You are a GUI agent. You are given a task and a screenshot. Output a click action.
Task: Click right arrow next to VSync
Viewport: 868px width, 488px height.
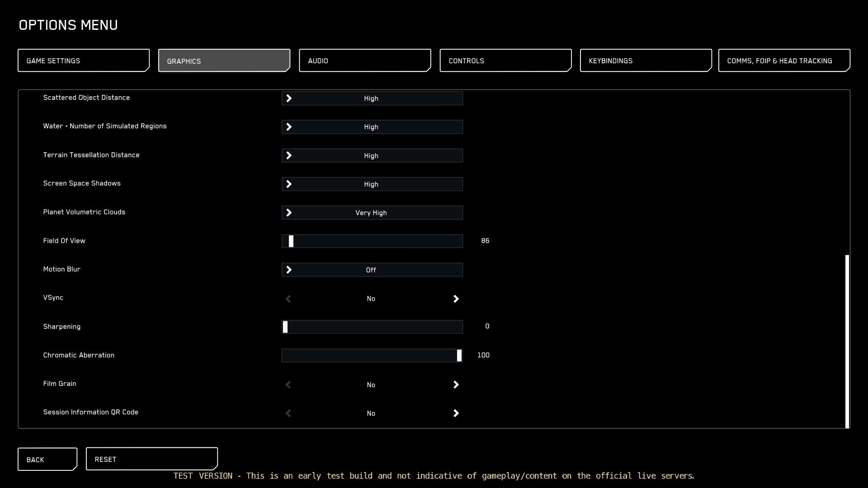click(x=456, y=299)
